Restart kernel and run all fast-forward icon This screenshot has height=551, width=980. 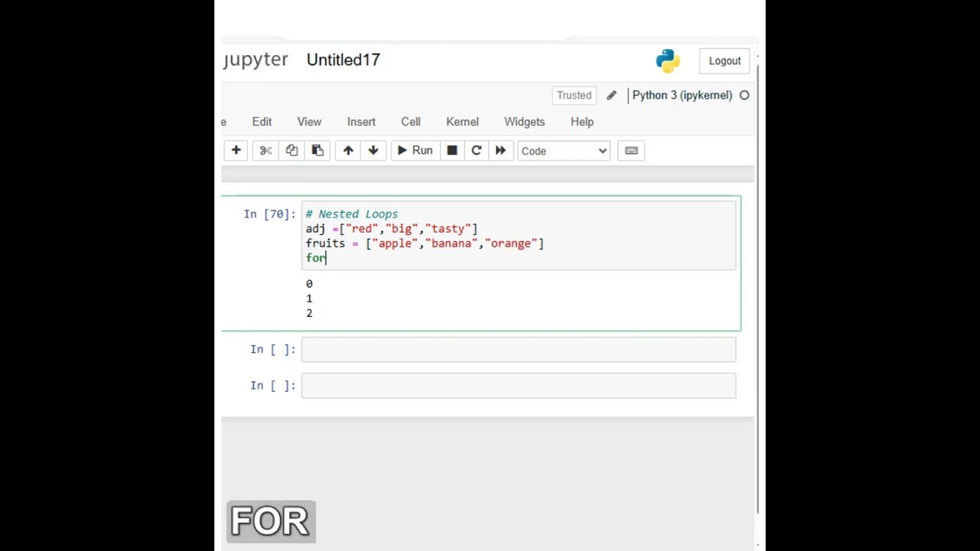pos(501,151)
